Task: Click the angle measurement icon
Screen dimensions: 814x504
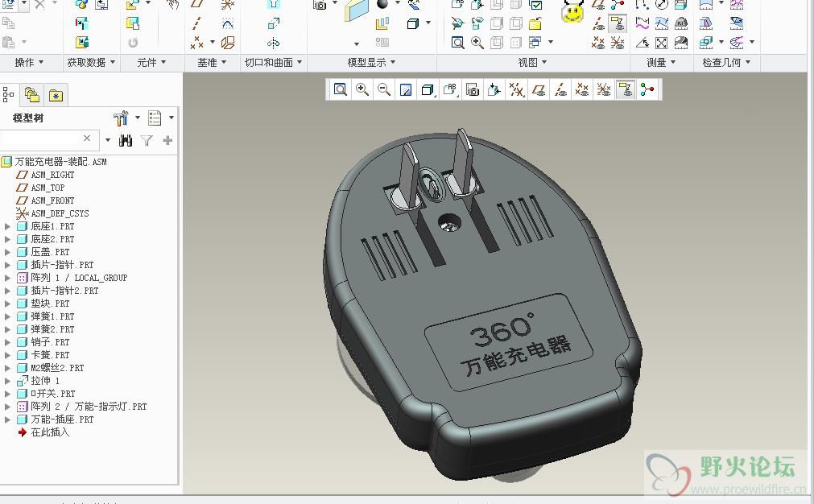Action: [643, 43]
